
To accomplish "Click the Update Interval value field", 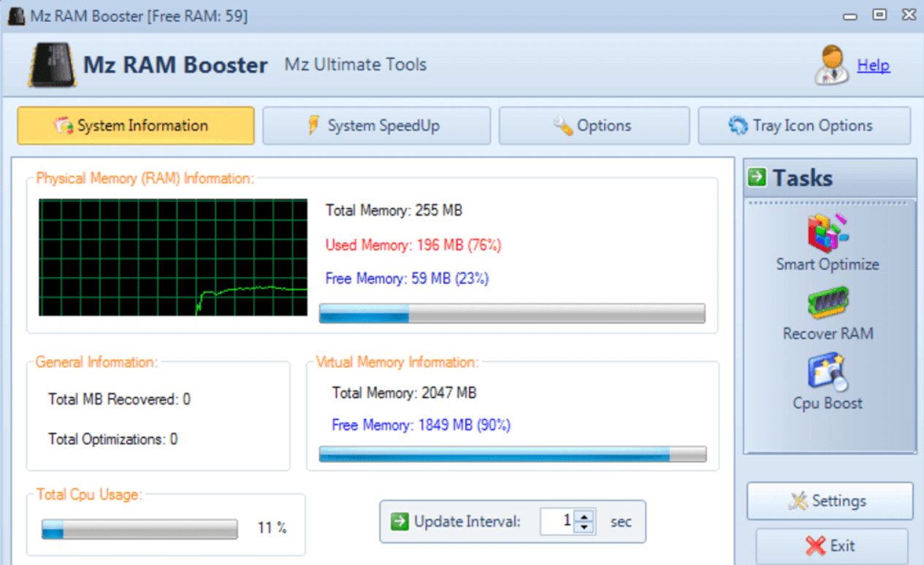I will (x=558, y=521).
